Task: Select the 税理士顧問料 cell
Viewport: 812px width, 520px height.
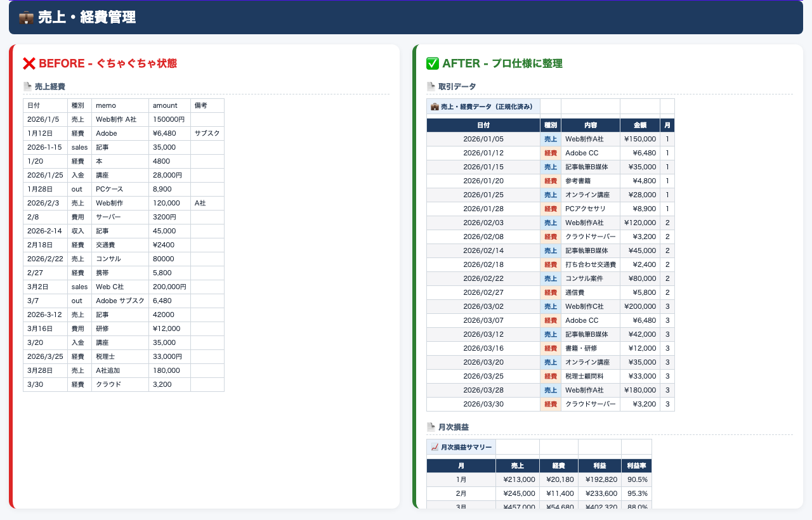Action: [x=591, y=377]
